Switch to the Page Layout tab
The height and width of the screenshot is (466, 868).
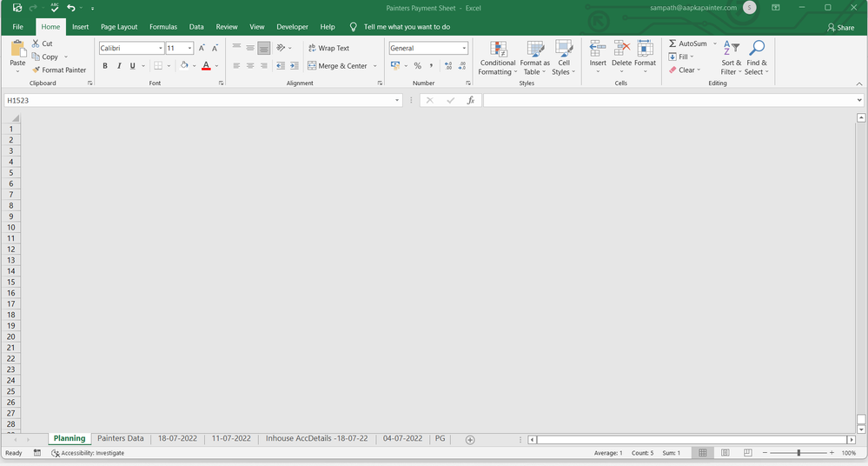pyautogui.click(x=119, y=27)
